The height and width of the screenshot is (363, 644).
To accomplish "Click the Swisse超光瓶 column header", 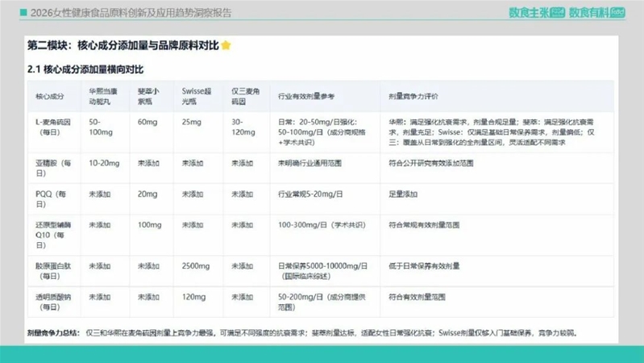I will pos(197,96).
